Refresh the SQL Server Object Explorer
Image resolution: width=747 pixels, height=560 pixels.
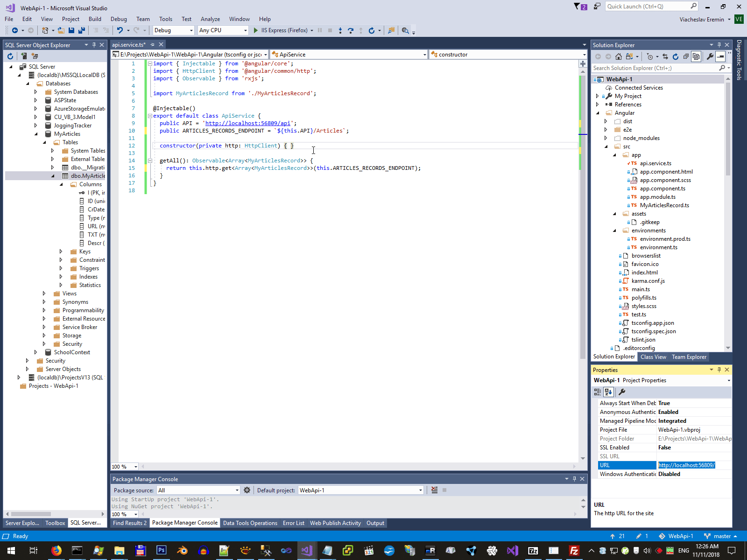(10, 56)
